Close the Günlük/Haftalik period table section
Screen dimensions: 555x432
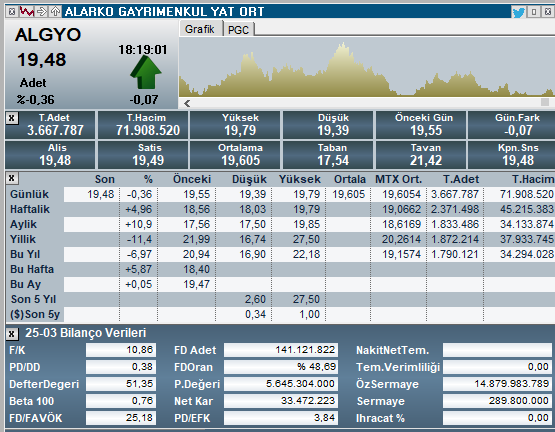pyautogui.click(x=12, y=178)
